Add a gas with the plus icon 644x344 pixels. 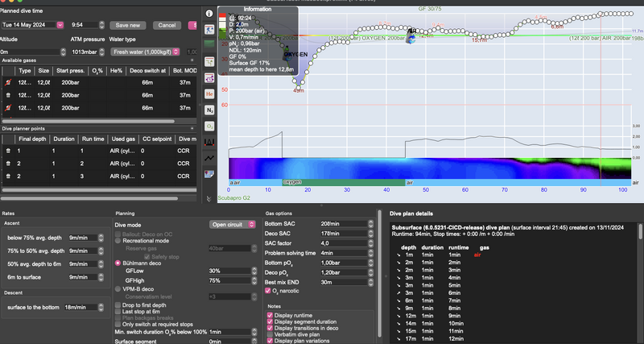(191, 60)
